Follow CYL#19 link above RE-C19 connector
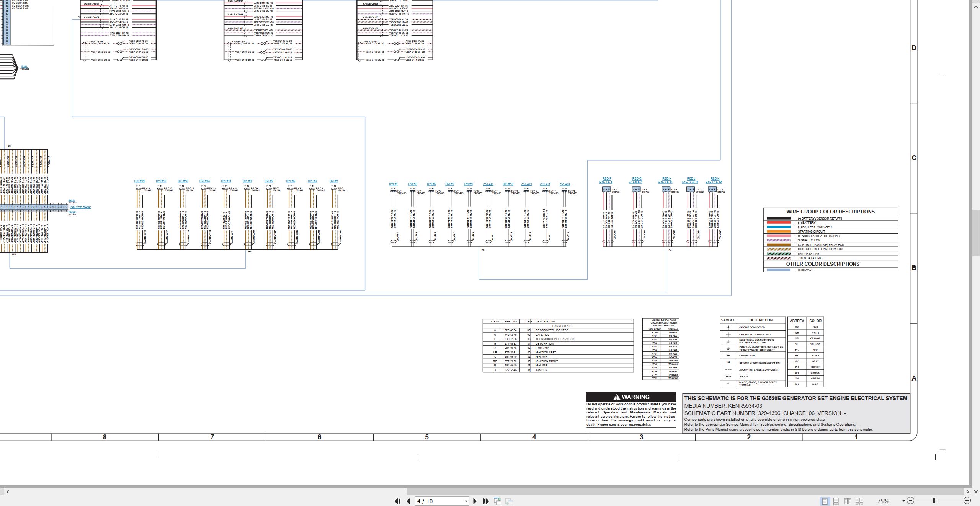The image size is (980, 506). [x=139, y=181]
